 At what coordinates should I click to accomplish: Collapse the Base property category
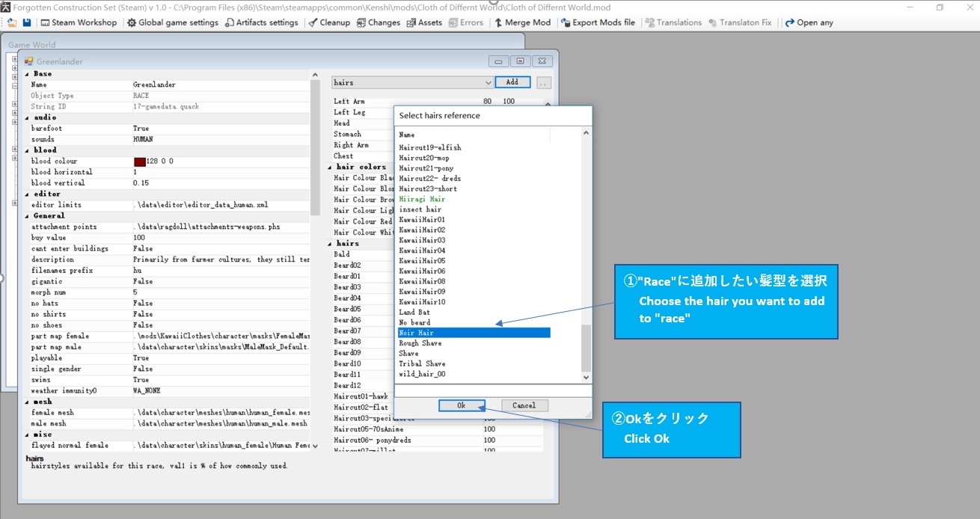[x=28, y=74]
